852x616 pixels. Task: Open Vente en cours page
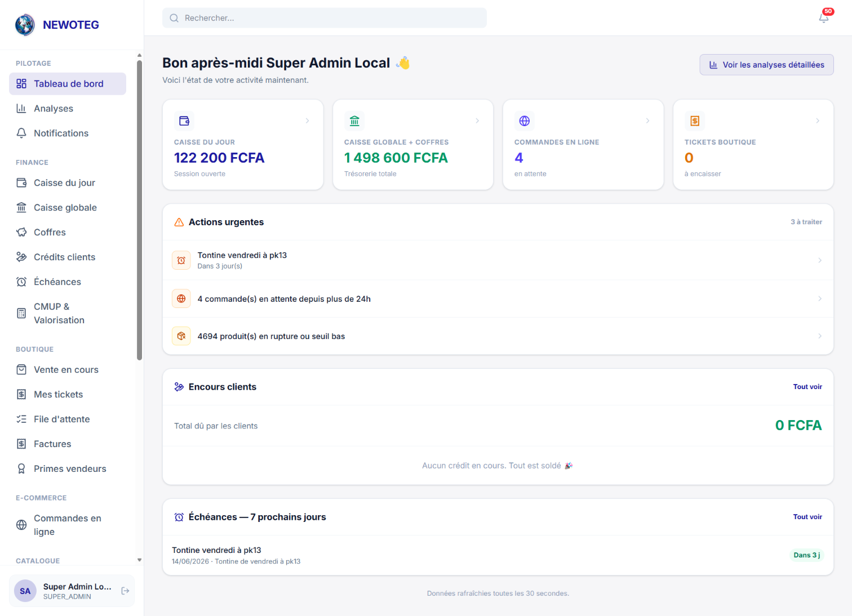pos(68,370)
